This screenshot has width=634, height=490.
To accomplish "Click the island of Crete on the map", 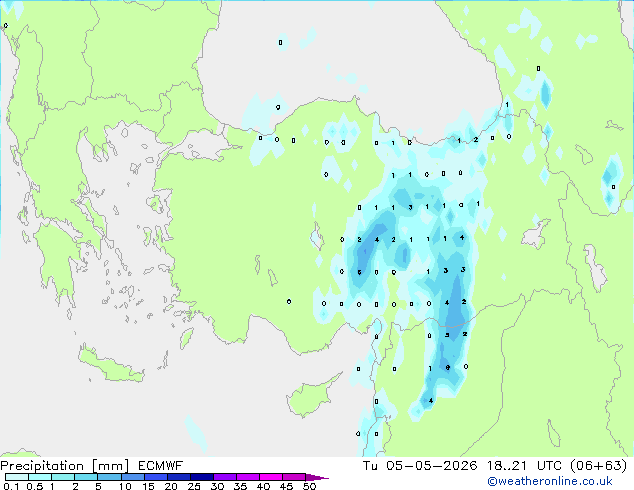I will 111,366.
